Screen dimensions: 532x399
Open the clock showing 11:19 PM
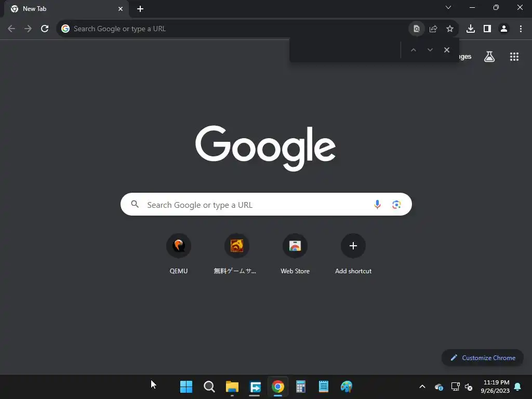click(495, 387)
